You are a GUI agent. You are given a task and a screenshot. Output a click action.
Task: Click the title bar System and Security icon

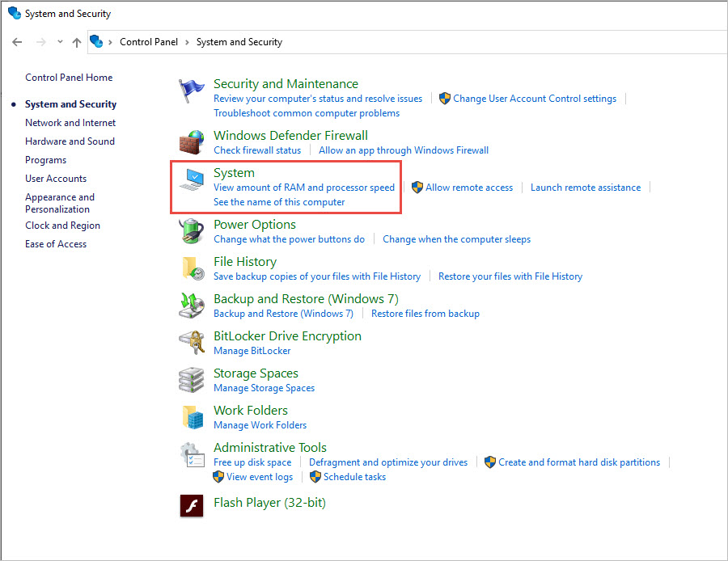pyautogui.click(x=15, y=13)
